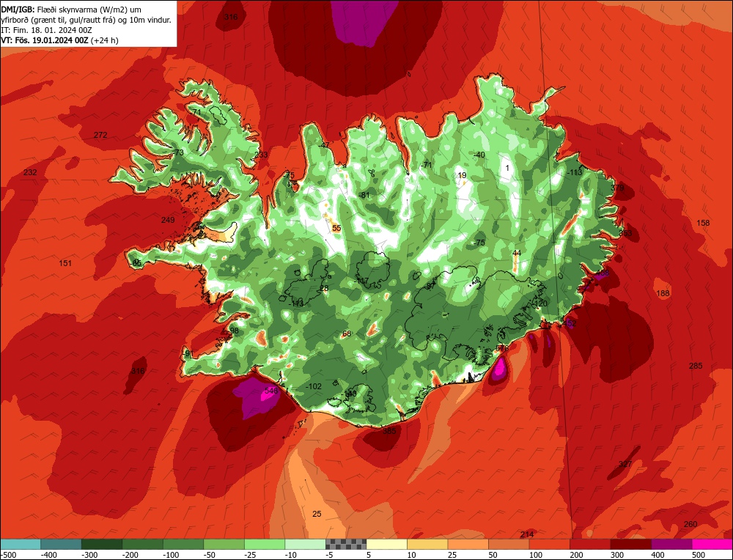Click the map value '19' in north Iceland
The height and width of the screenshot is (560, 733).
(463, 176)
